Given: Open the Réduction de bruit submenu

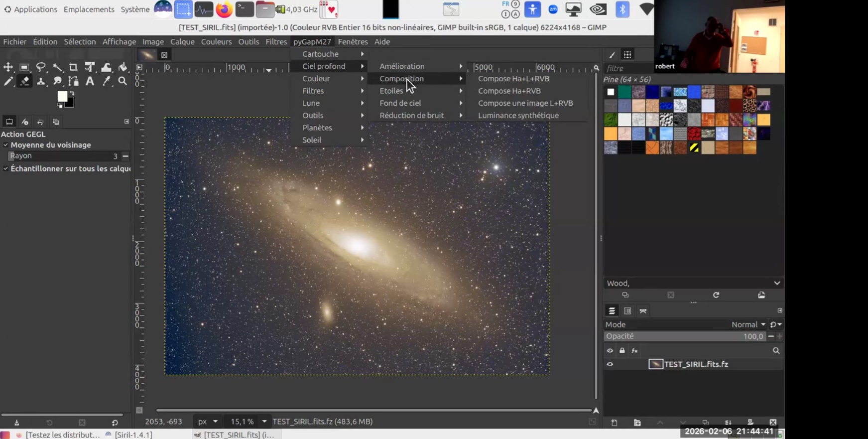Looking at the screenshot, I should [x=411, y=116].
